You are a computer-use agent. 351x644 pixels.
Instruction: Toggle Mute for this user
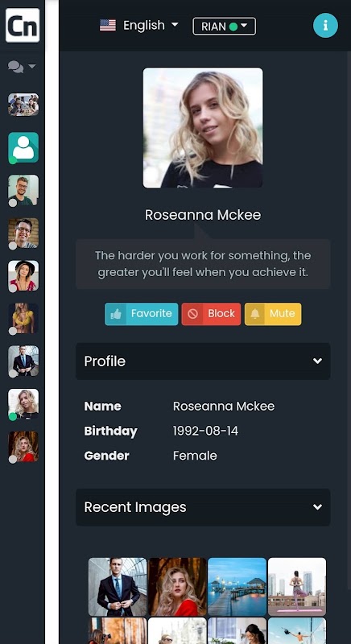tap(273, 314)
